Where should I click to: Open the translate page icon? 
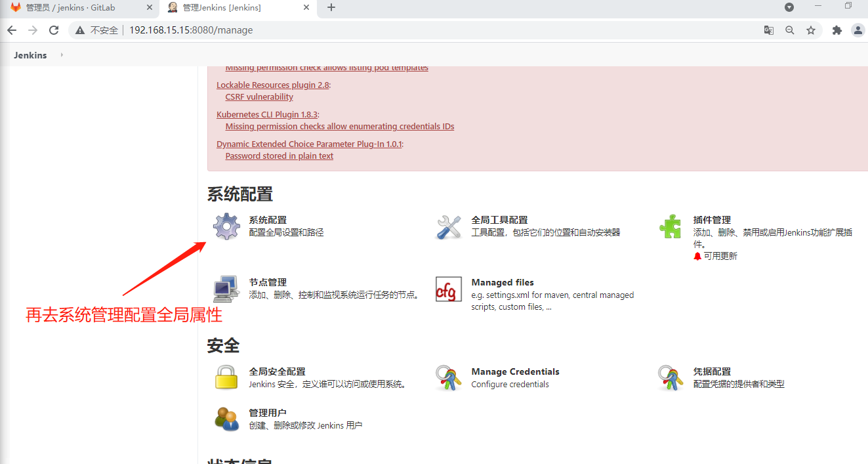tap(769, 30)
